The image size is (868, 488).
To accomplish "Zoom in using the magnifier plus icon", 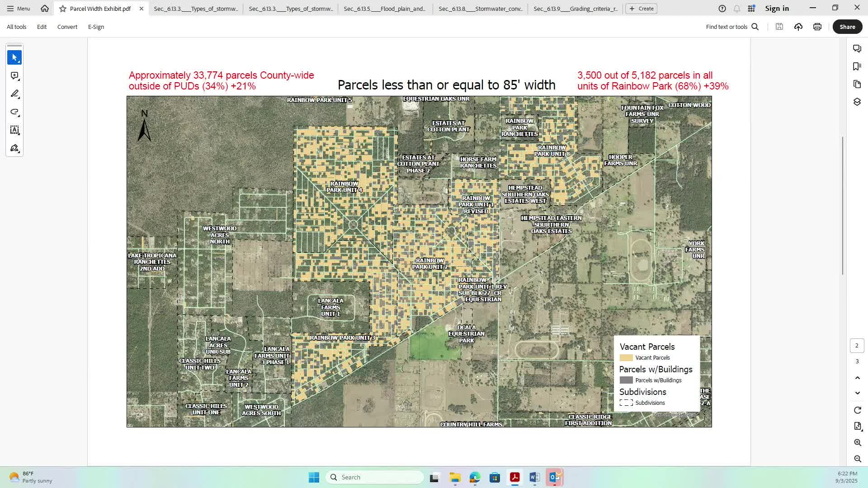I will pos(858,443).
